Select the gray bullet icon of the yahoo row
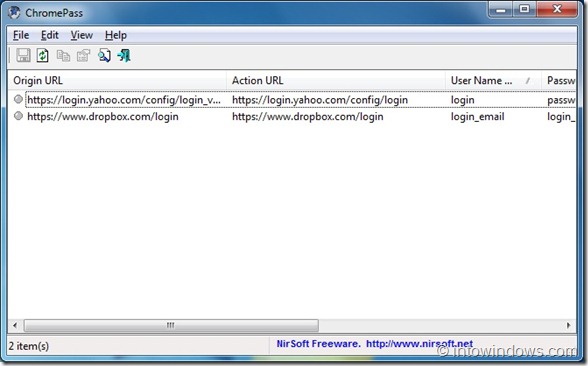Screen dimensions: 588x366 point(18,99)
